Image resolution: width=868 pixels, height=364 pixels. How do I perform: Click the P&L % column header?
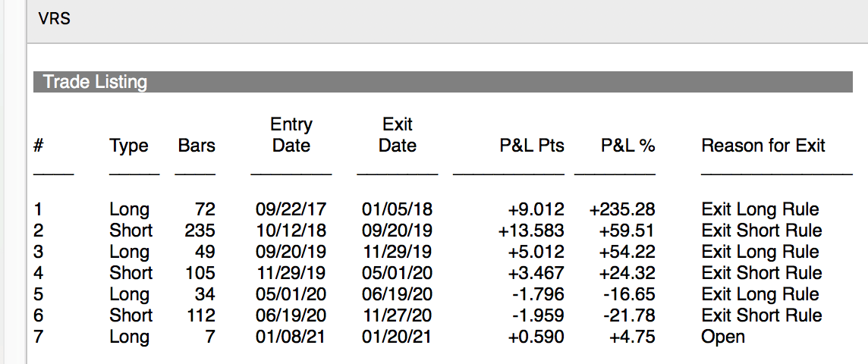pyautogui.click(x=628, y=146)
